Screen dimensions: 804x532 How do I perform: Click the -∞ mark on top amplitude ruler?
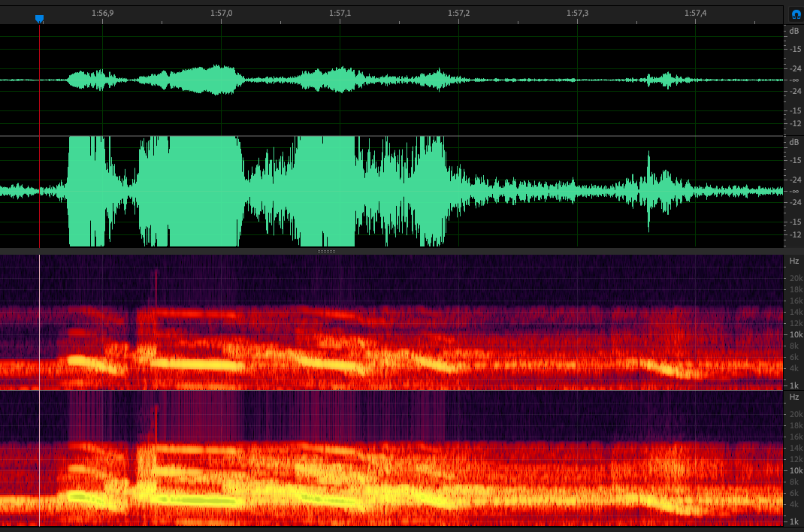click(794, 80)
